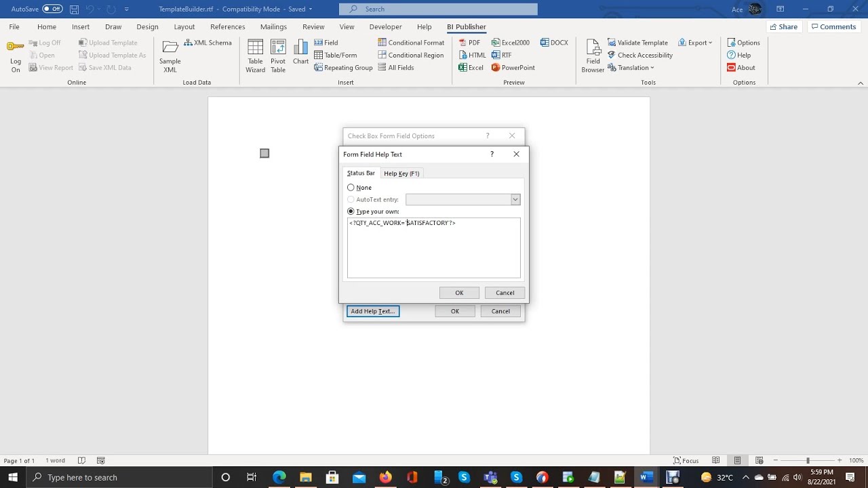Screen dimensions: 868x488
Task: Open Firefox from taskbar
Action: tap(385, 477)
